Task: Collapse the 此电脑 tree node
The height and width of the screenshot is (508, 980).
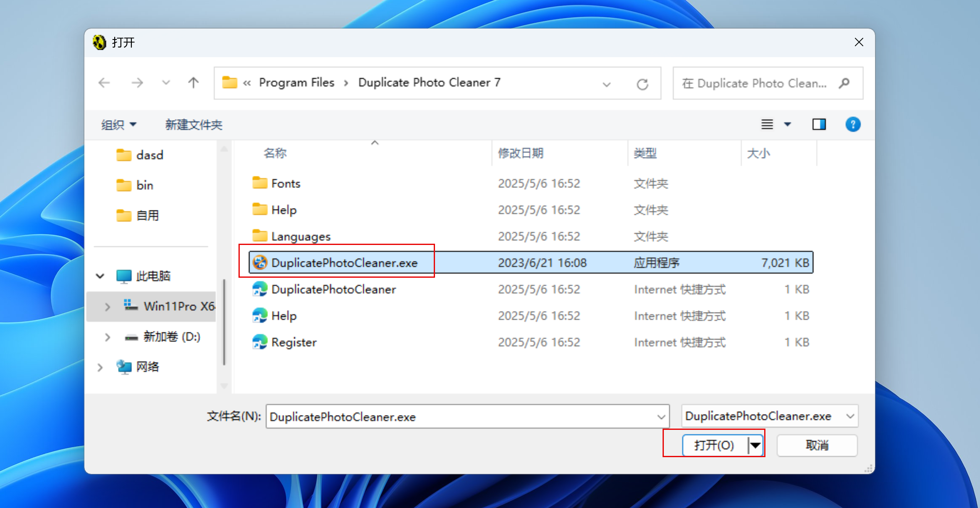Action: click(x=100, y=276)
